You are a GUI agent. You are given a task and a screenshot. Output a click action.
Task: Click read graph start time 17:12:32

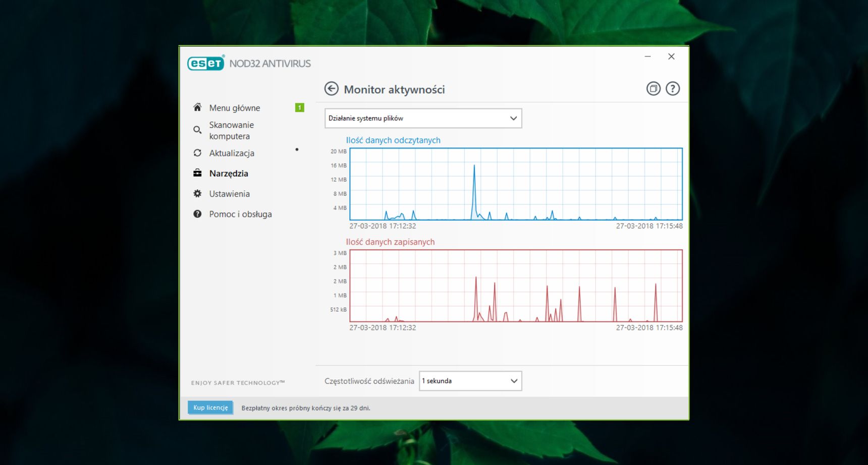[x=383, y=226]
